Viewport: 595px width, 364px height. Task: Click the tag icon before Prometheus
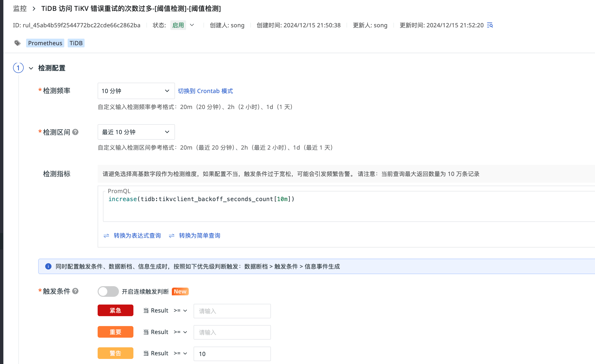pos(17,43)
